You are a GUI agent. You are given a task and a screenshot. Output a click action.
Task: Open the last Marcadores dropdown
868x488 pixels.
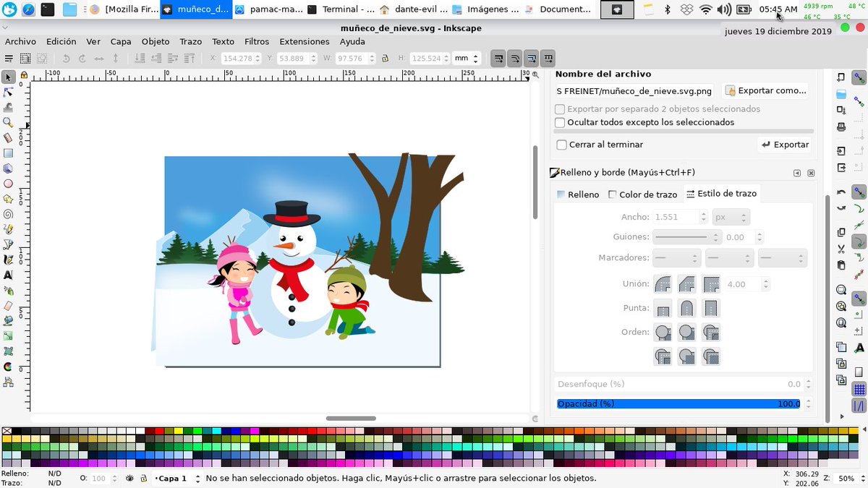(x=783, y=258)
